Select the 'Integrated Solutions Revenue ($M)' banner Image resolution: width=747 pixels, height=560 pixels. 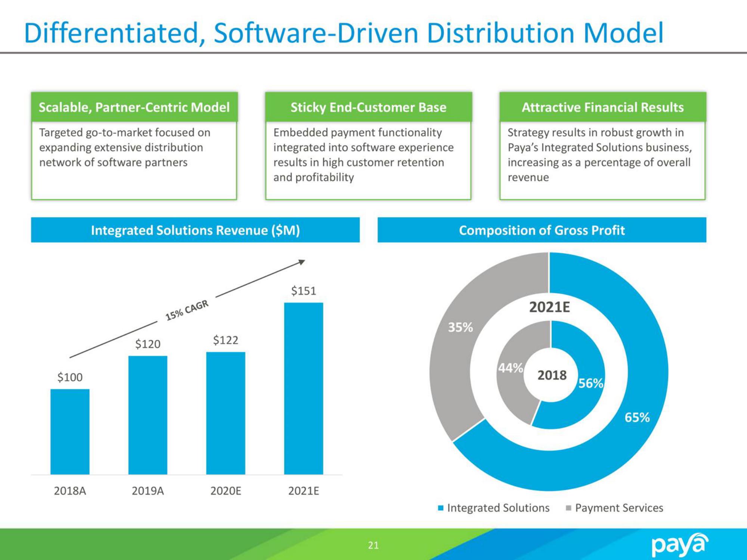point(195,230)
